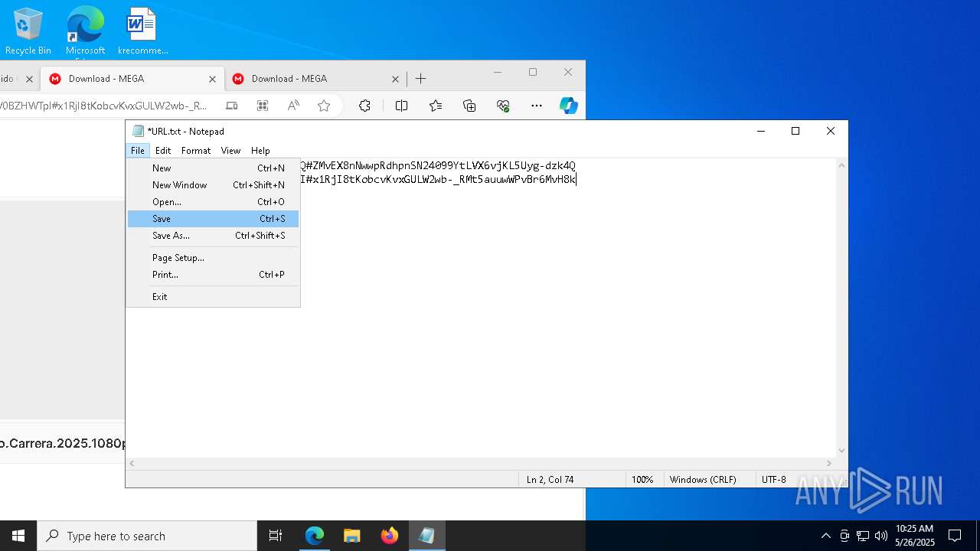Viewport: 980px width, 551px height.
Task: Click the second text line in Notepad
Action: coord(438,179)
